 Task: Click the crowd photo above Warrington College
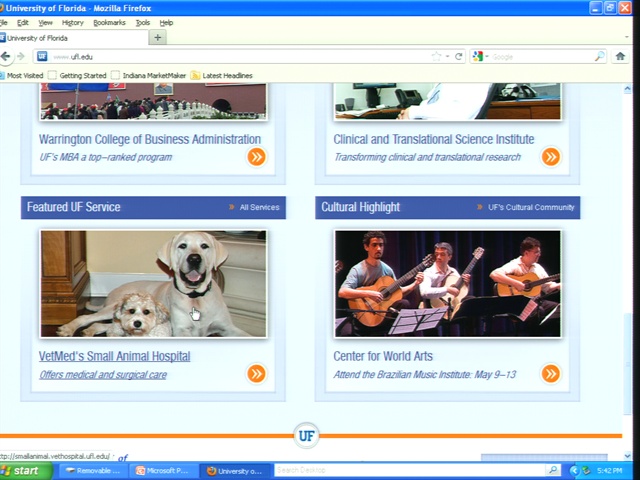coord(153,101)
